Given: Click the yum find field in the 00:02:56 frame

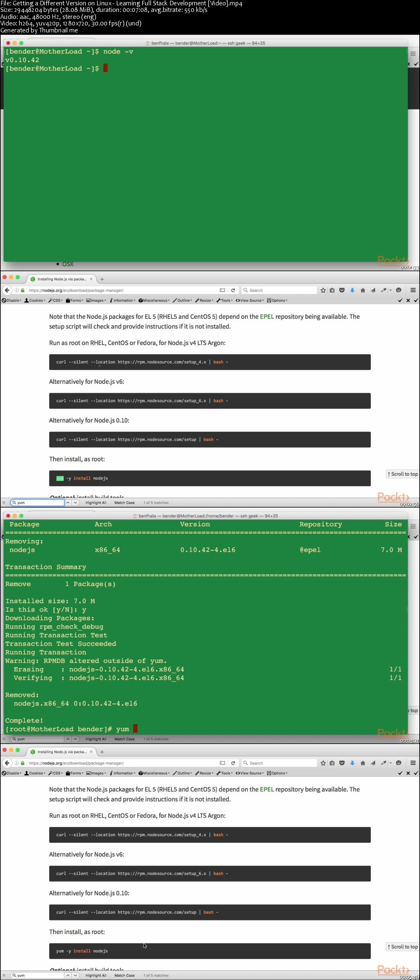Looking at the screenshot, I should tap(37, 502).
